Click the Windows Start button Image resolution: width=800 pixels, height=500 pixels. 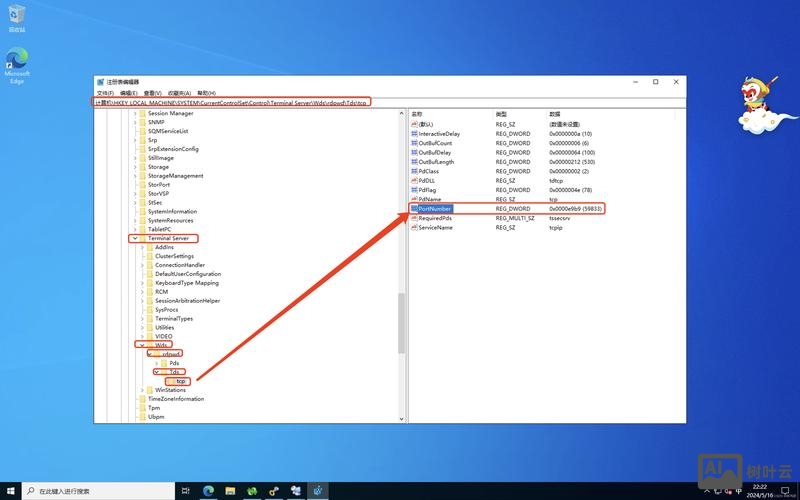[x=10, y=491]
